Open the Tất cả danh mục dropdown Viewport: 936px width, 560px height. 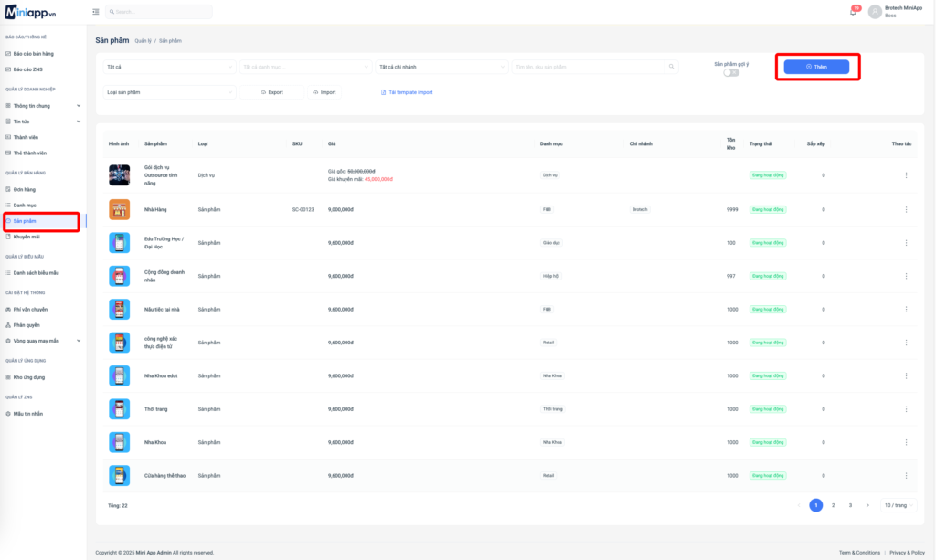(305, 67)
